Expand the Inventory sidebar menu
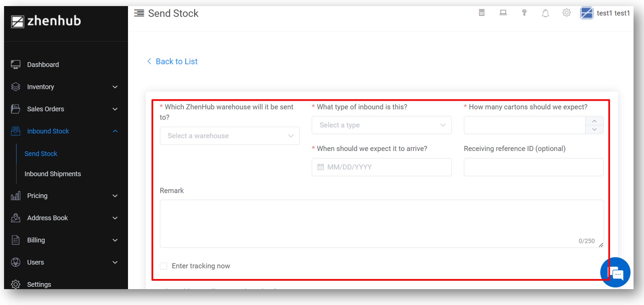 (64, 87)
